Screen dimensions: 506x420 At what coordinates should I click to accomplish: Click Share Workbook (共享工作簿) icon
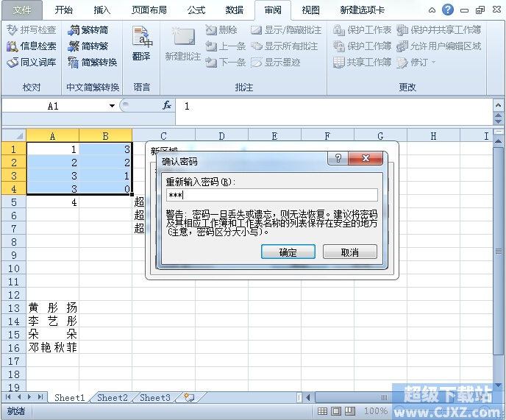pos(339,63)
